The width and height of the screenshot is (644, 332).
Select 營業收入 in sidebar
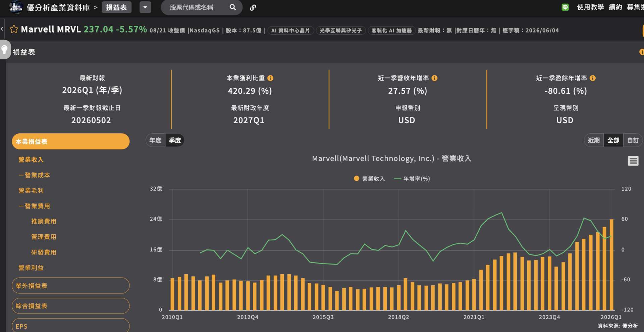click(31, 160)
